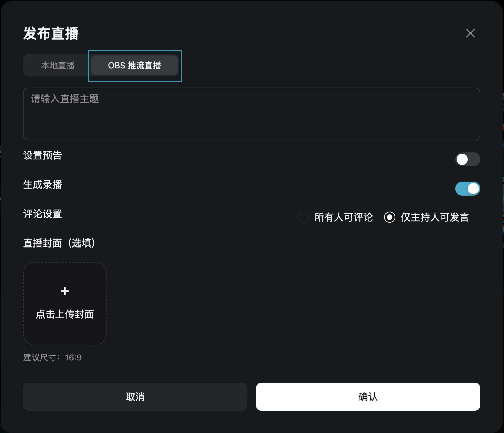The image size is (504, 433).
Task: Click the 生成录播 row label
Action: [43, 185]
